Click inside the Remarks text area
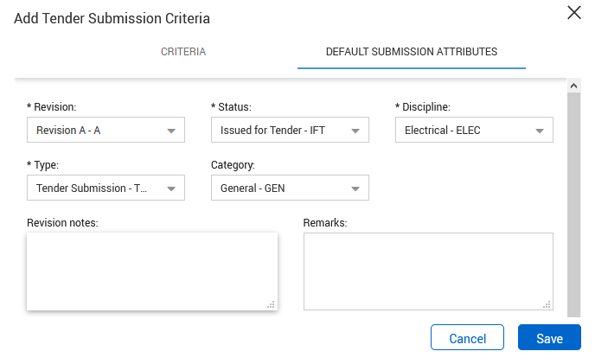Image resolution: width=595 pixels, height=364 pixels. 427,270
